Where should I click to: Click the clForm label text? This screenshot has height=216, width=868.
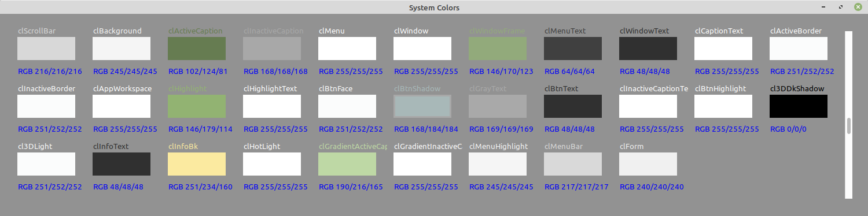click(x=631, y=147)
